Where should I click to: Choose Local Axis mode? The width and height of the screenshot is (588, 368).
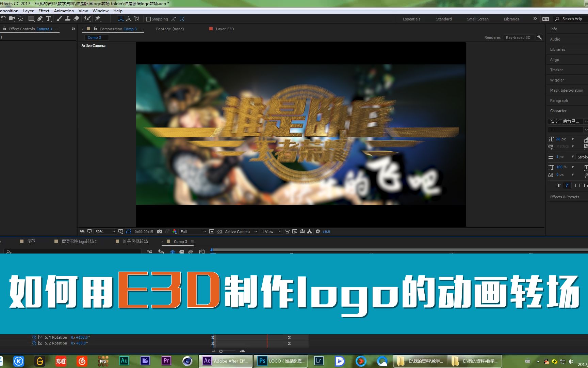pyautogui.click(x=121, y=19)
